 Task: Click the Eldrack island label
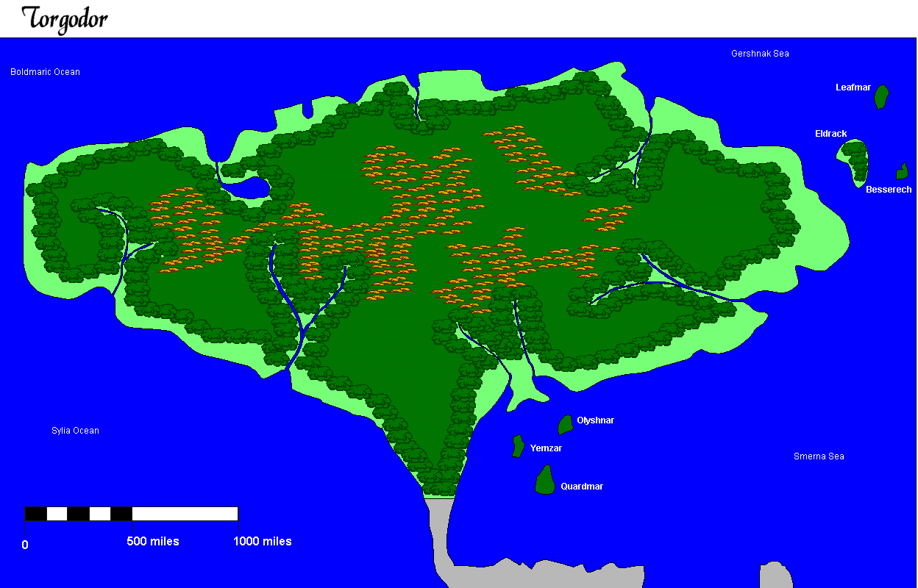click(x=831, y=134)
